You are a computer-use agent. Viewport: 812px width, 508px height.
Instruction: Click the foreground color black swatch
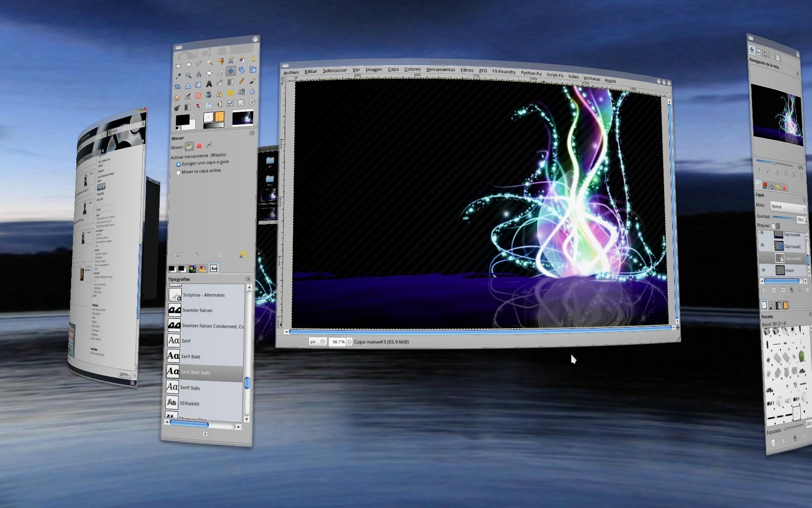click(183, 120)
